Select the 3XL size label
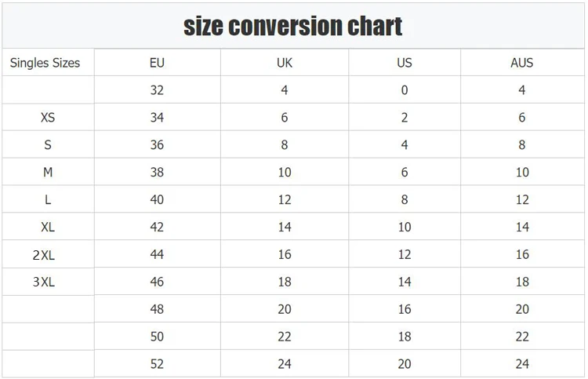 (45, 282)
